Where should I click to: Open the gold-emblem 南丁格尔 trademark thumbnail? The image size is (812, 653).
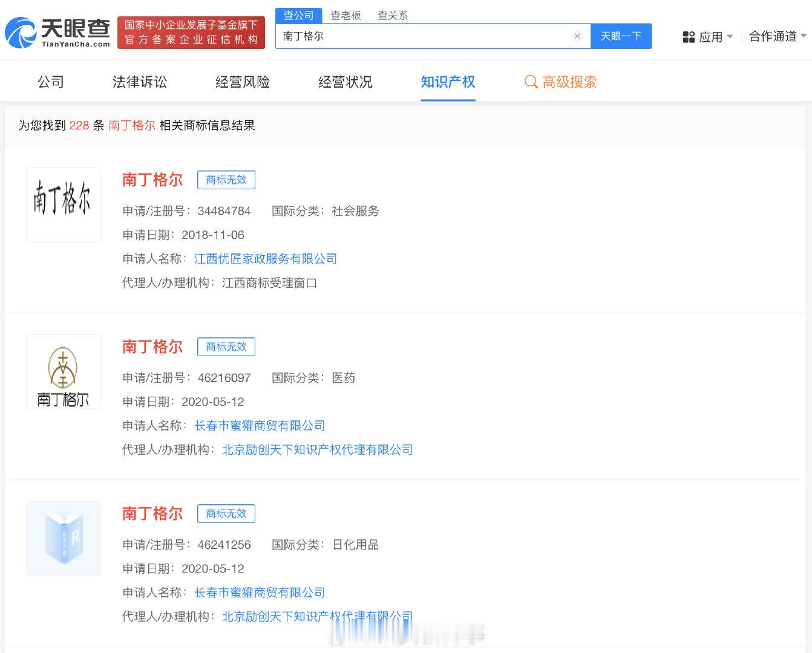(64, 372)
